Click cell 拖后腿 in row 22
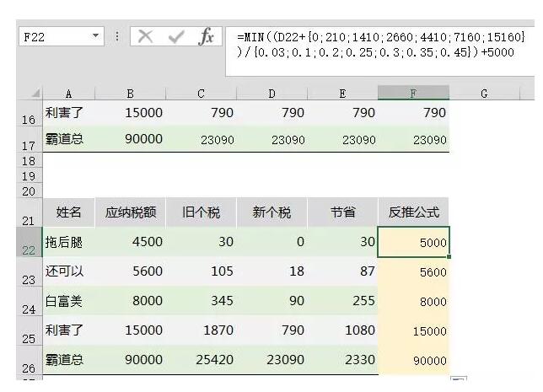This screenshot has height=392, width=543. 68,242
